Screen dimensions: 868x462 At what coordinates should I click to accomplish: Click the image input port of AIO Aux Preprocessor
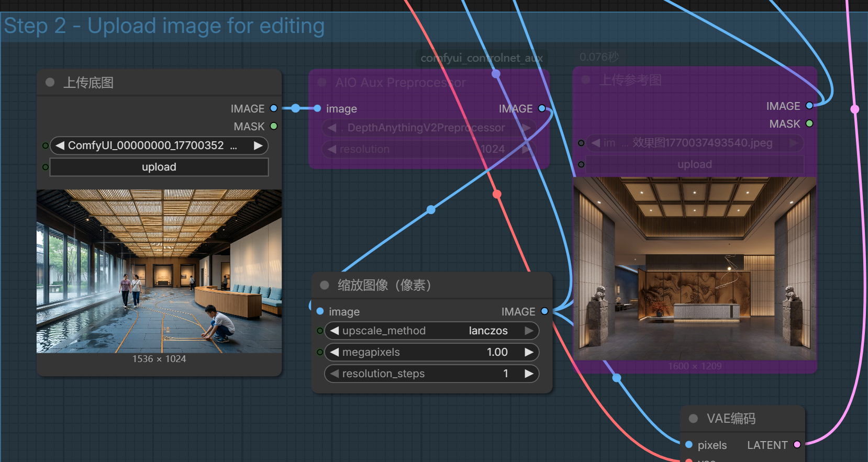317,108
